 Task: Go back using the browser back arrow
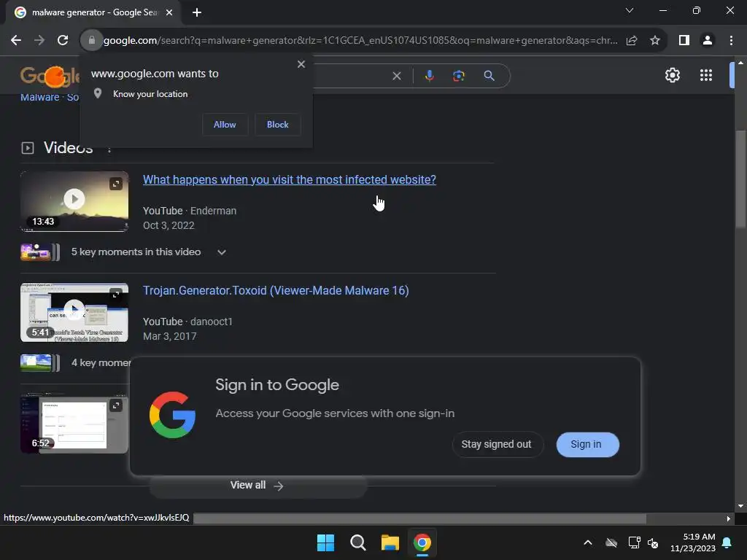(16, 41)
